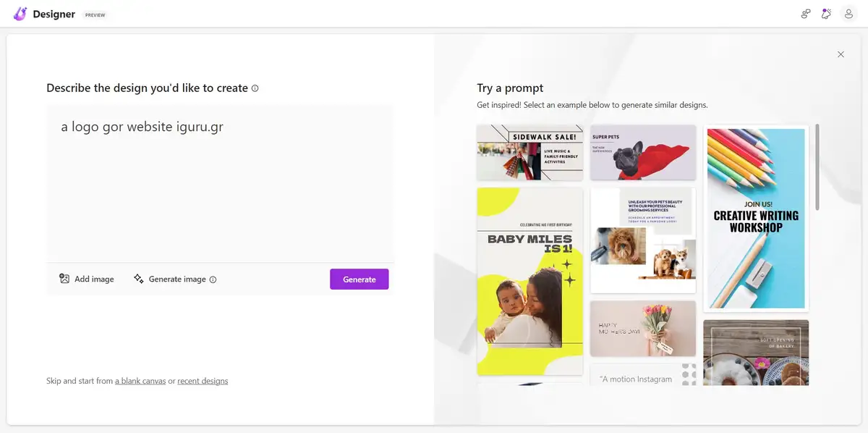868x433 pixels.
Task: Open the sparkle rewards icon in header
Action: coord(827,14)
